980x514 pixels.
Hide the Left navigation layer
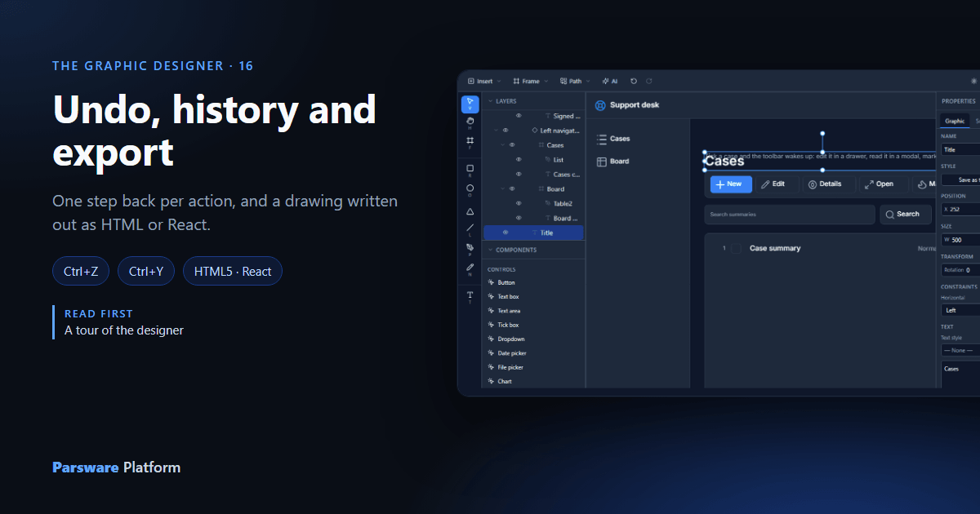pyautogui.click(x=506, y=131)
